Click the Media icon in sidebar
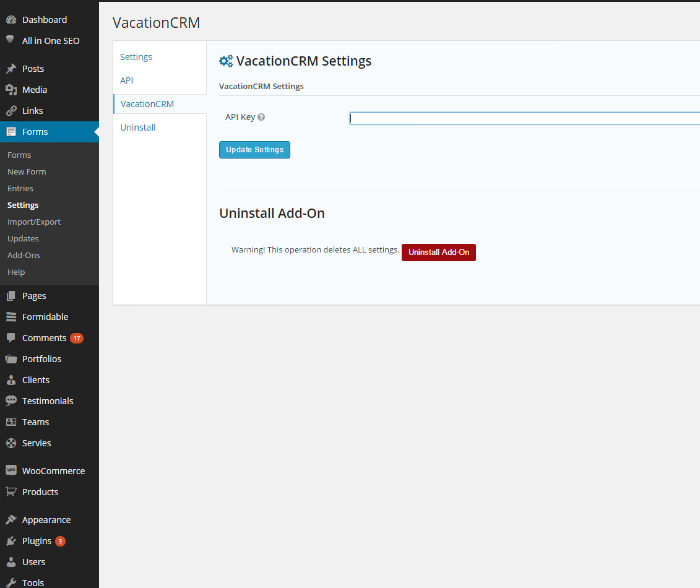The height and width of the screenshot is (588, 700). 11,90
